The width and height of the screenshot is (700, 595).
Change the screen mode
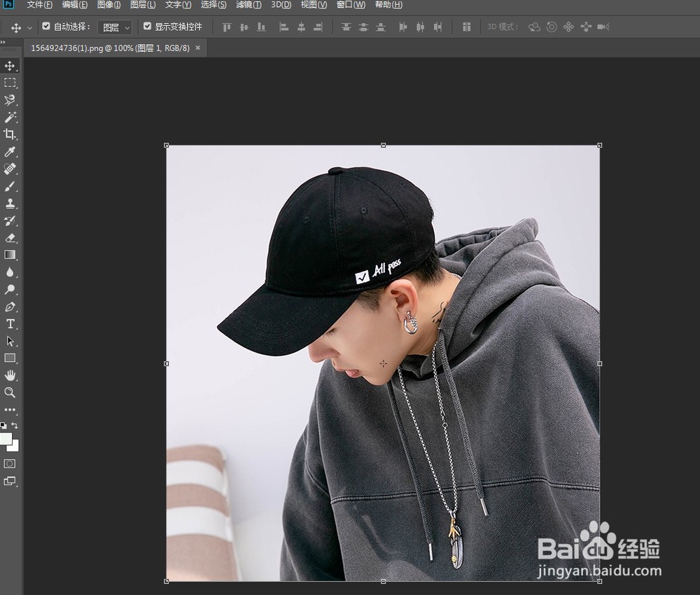[x=10, y=481]
